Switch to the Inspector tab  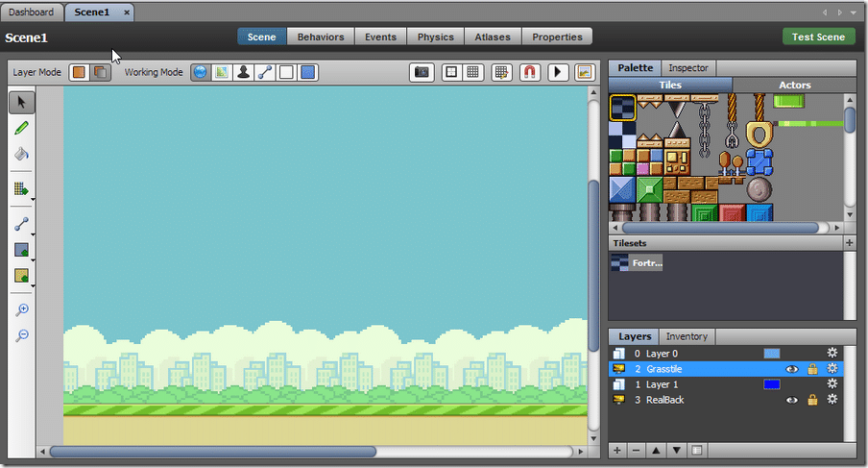688,67
